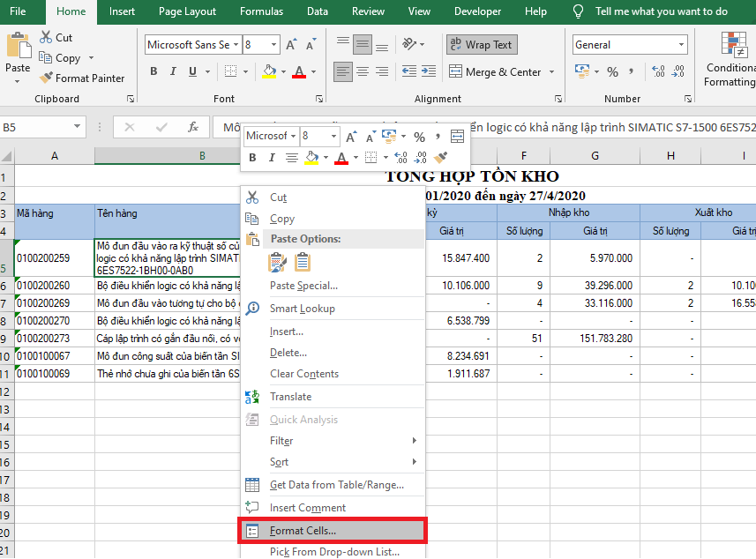Viewport: 756px width, 559px height.
Task: Toggle left alignment in the ribbon
Action: click(343, 71)
